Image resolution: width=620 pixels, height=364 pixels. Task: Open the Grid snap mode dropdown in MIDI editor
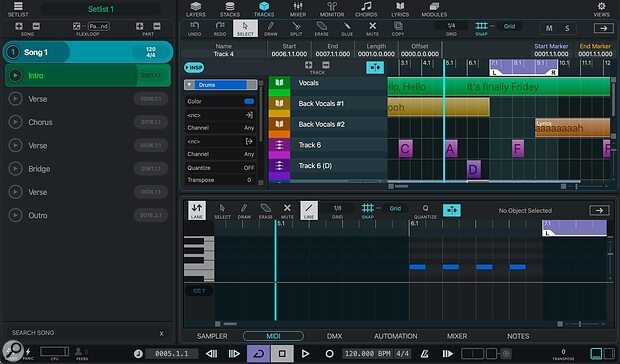click(395, 208)
